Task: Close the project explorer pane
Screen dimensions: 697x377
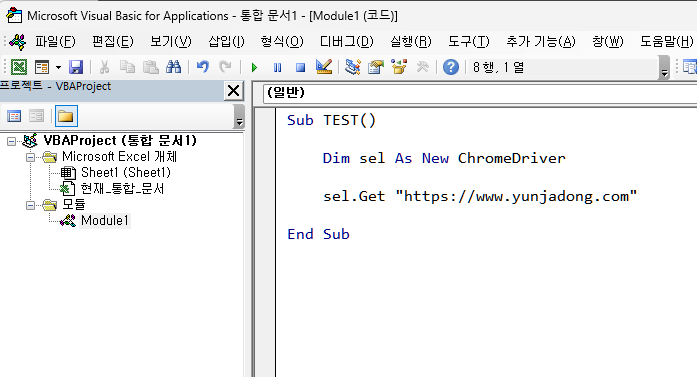Action: [233, 91]
